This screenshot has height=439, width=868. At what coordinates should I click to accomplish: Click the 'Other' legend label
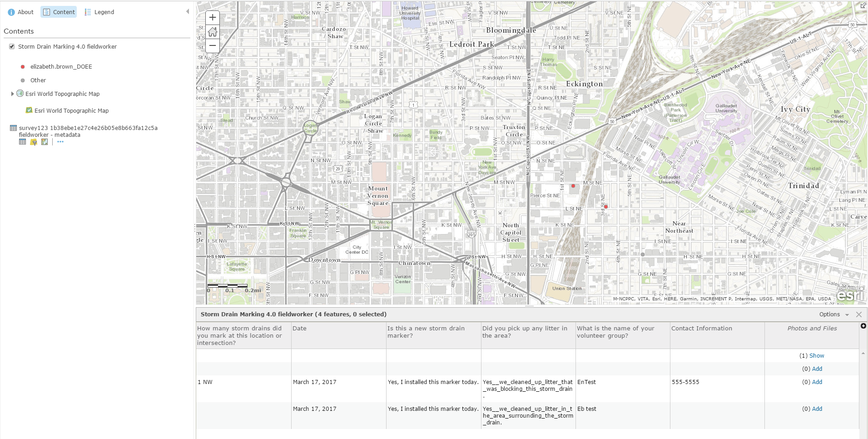pyautogui.click(x=38, y=80)
